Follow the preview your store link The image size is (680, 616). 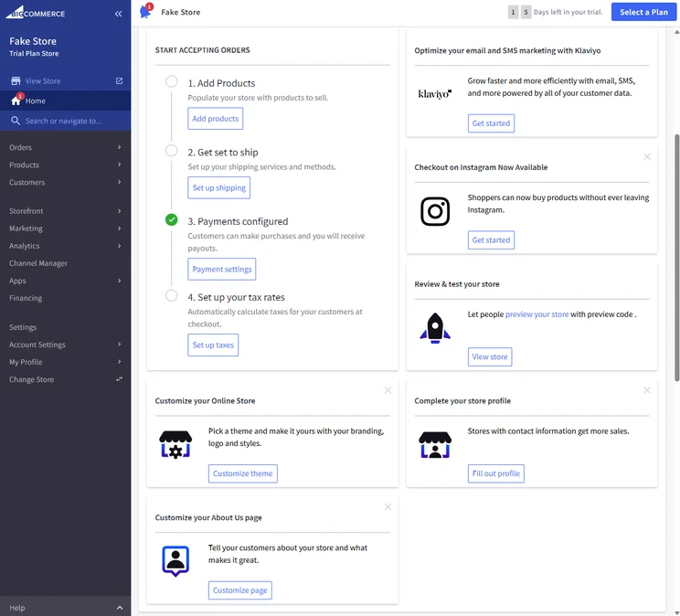pos(537,314)
